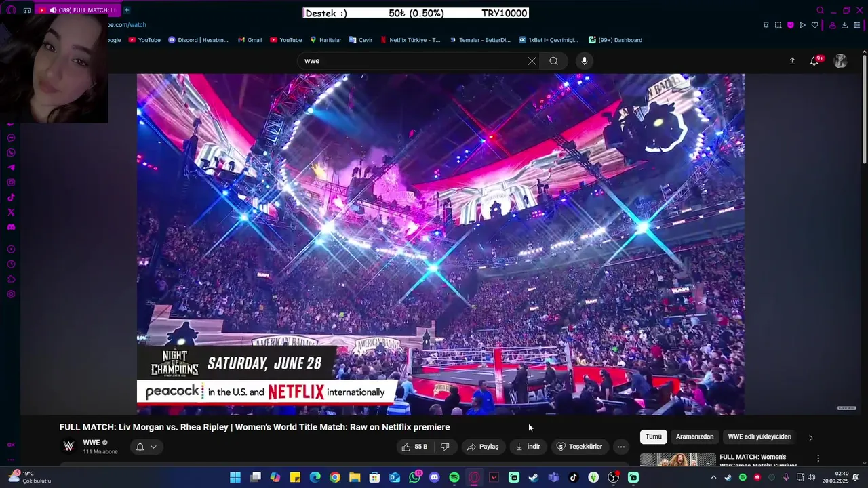
Task: Open YouTube notifications bell with 9+ badge
Action: point(815,61)
